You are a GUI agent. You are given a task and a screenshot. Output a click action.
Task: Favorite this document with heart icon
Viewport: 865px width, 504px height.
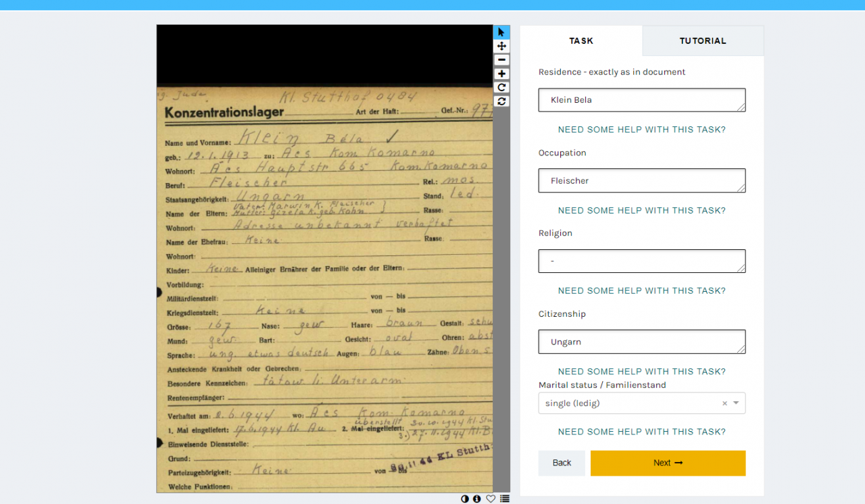click(491, 499)
